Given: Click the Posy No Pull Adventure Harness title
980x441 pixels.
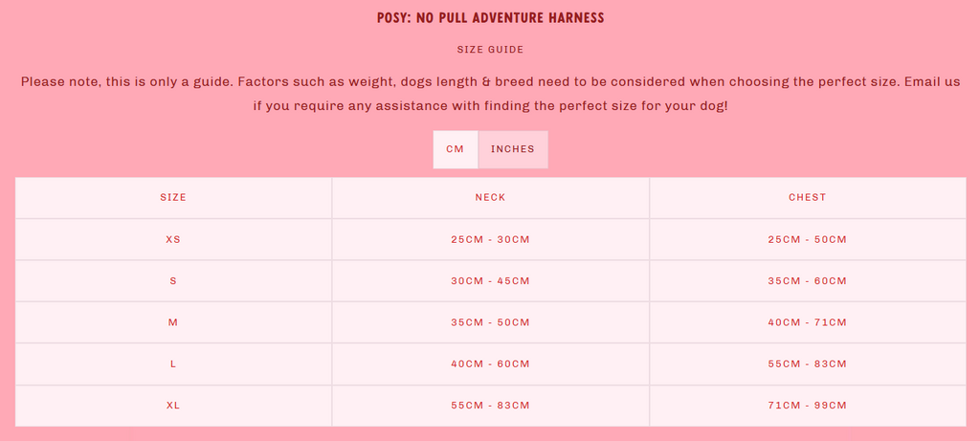Looking at the screenshot, I should (x=491, y=17).
